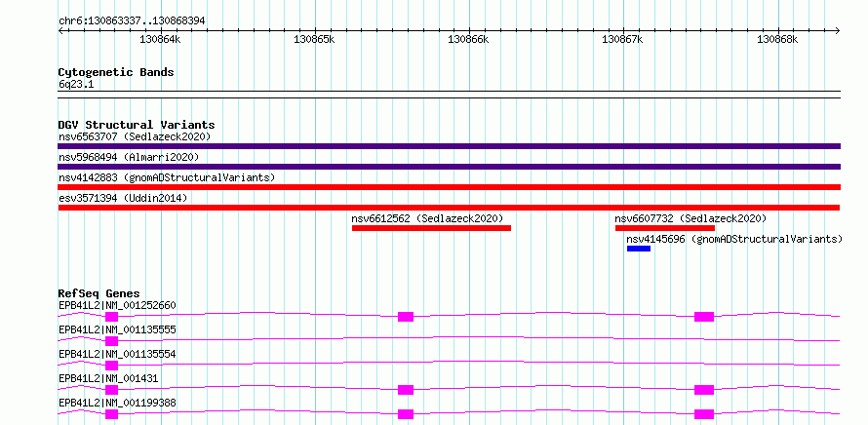Click NM_001431 exon just before 130864k

coord(112,390)
